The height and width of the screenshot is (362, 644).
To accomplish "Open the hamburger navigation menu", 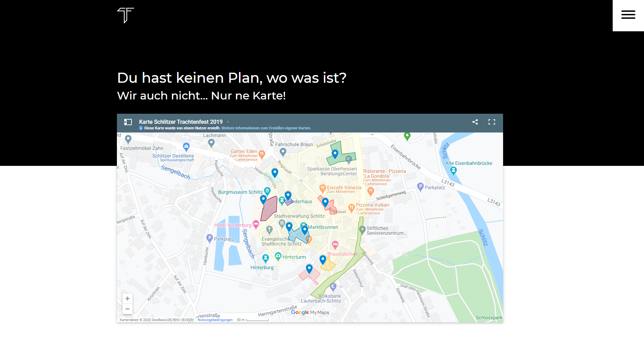I will pos(628,15).
